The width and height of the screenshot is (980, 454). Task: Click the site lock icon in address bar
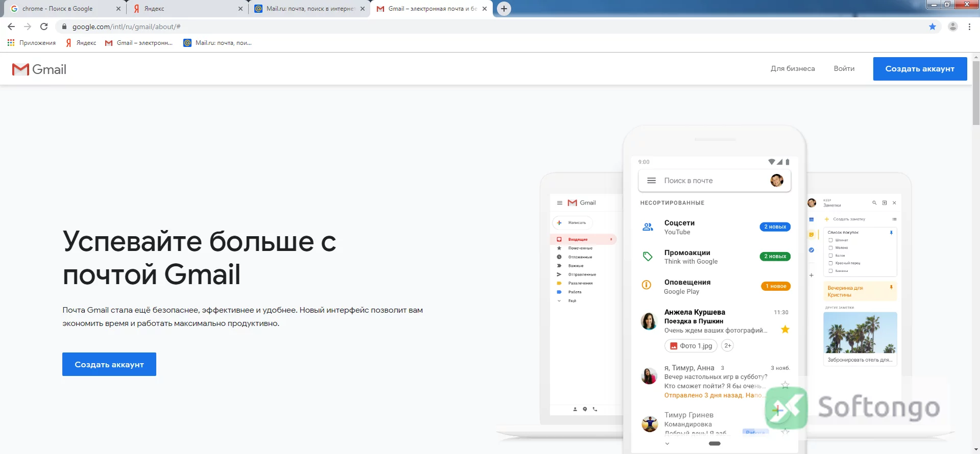[64, 27]
